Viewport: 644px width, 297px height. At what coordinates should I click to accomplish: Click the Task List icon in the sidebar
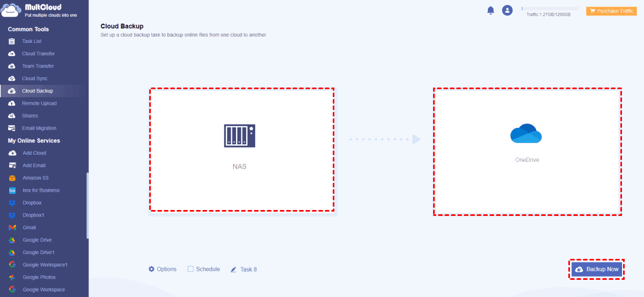(x=12, y=41)
